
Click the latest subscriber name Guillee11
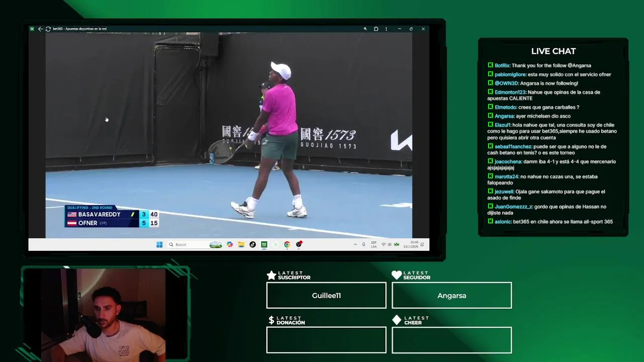click(x=326, y=296)
